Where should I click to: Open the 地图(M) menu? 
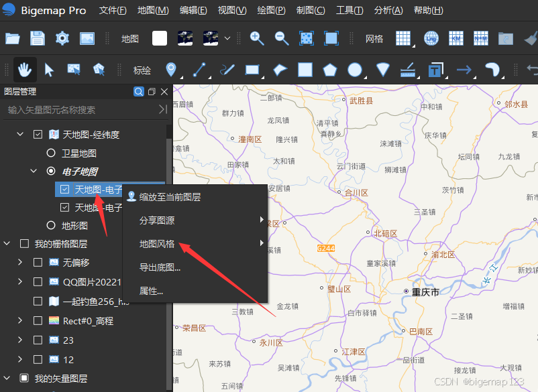coord(153,11)
